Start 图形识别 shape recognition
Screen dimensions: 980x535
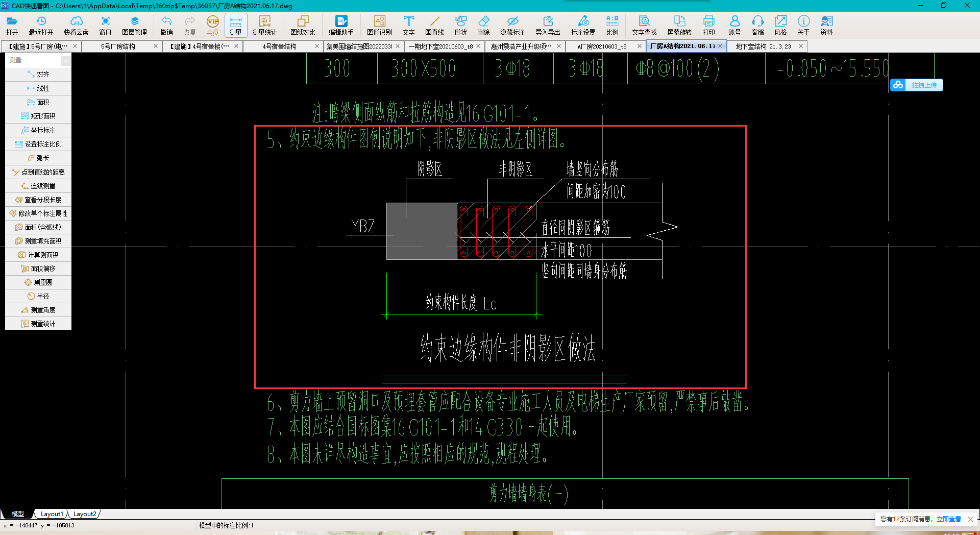(x=379, y=25)
